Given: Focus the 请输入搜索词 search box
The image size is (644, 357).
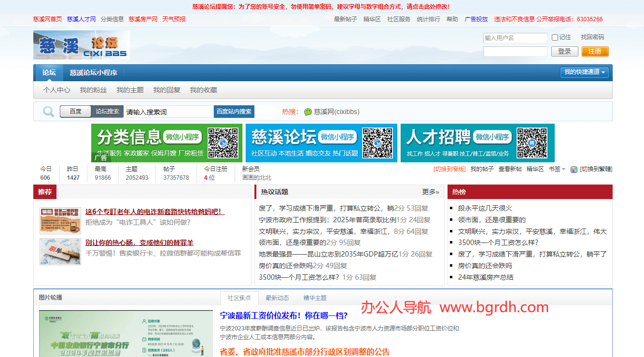Looking at the screenshot, I should point(169,112).
